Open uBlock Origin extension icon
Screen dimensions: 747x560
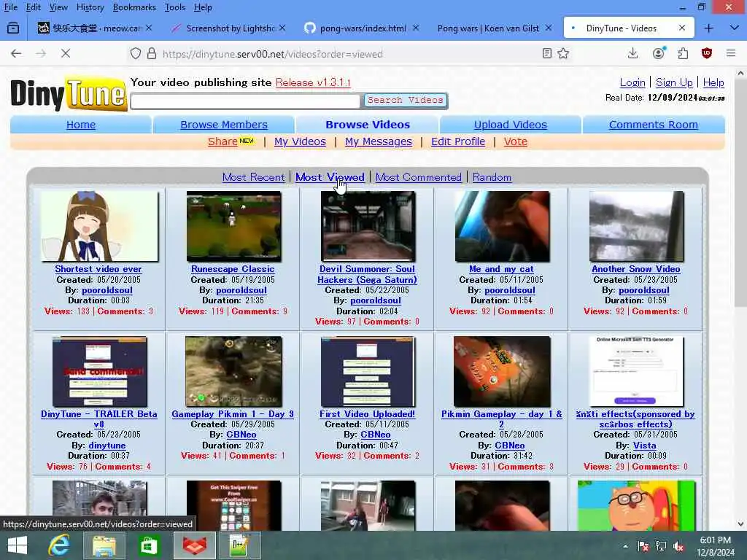pyautogui.click(x=707, y=53)
